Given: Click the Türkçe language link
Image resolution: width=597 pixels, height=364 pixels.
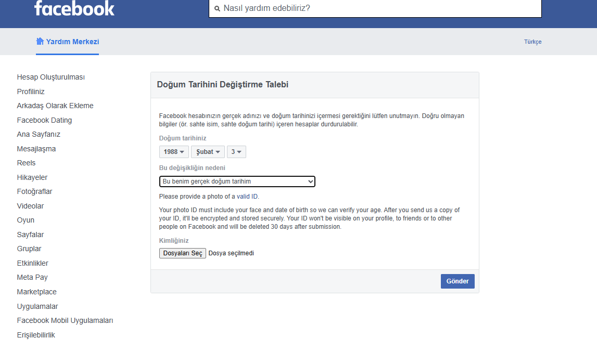Looking at the screenshot, I should [532, 41].
